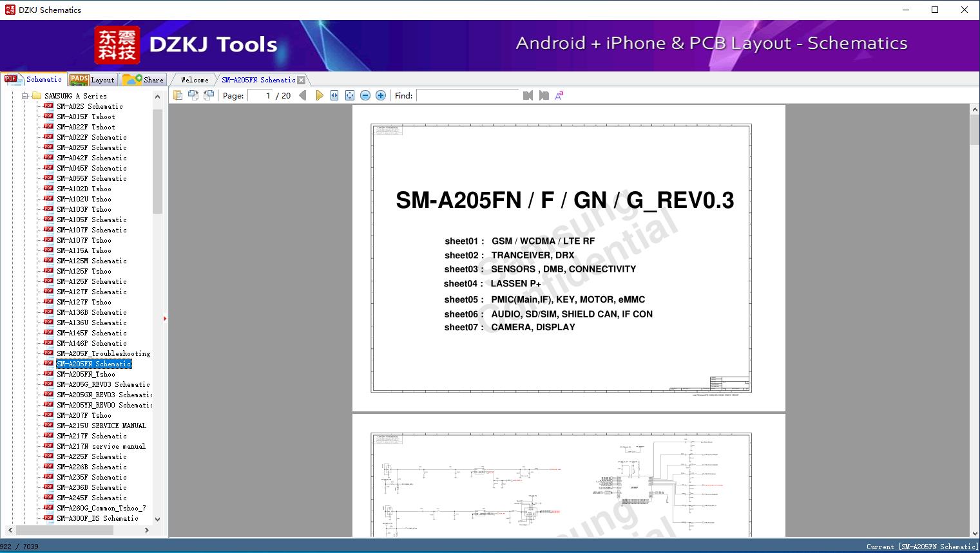Switch to the Share tab
The height and width of the screenshot is (553, 980).
coord(144,79)
